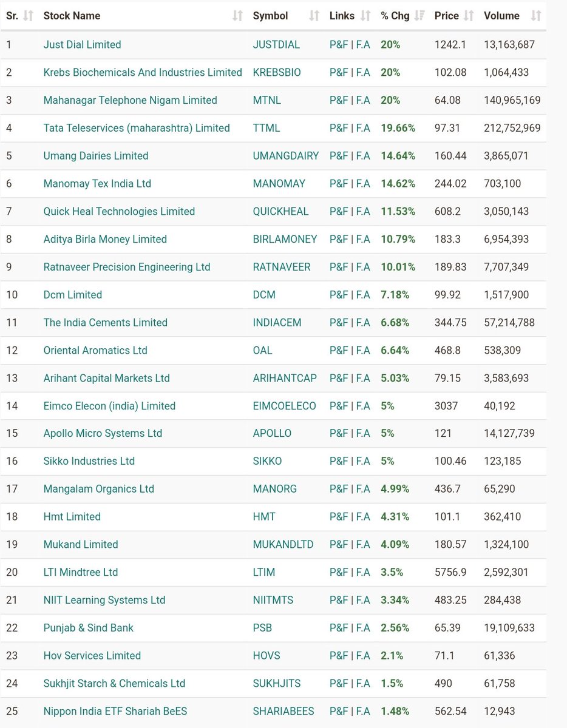Image resolution: width=567 pixels, height=728 pixels.
Task: Sort by Symbol column arrows
Action: click(x=314, y=16)
